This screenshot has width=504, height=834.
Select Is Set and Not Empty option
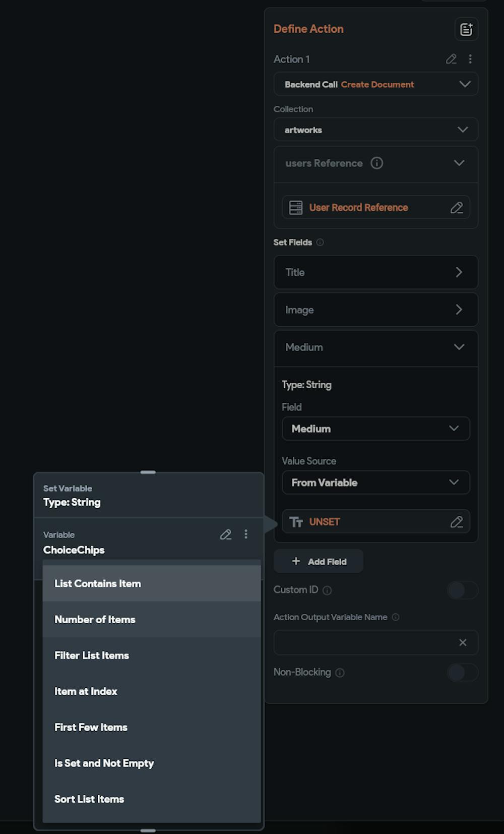point(151,763)
